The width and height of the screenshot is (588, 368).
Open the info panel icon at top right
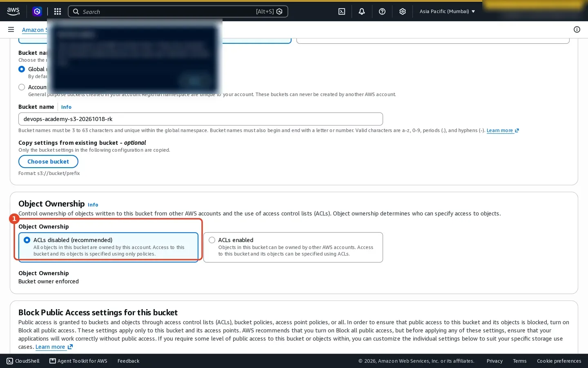coord(577,29)
